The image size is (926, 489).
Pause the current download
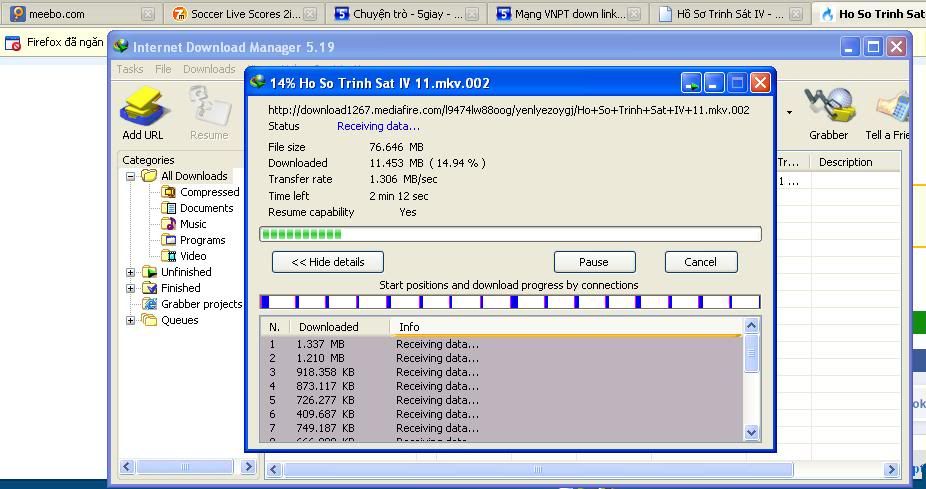595,262
